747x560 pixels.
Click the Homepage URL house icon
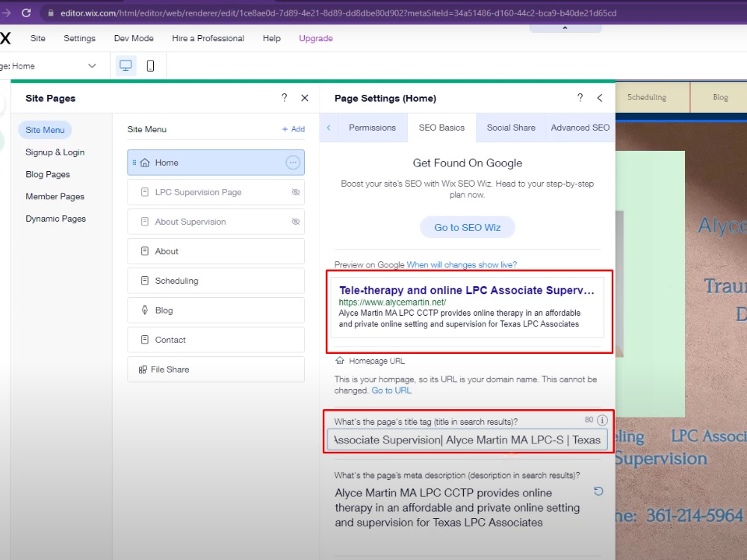340,361
